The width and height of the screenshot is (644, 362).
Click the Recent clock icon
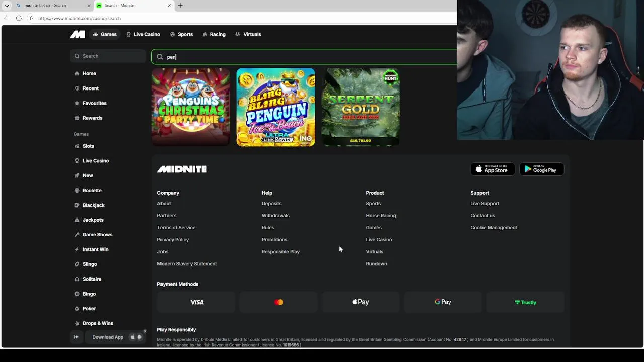(x=77, y=88)
